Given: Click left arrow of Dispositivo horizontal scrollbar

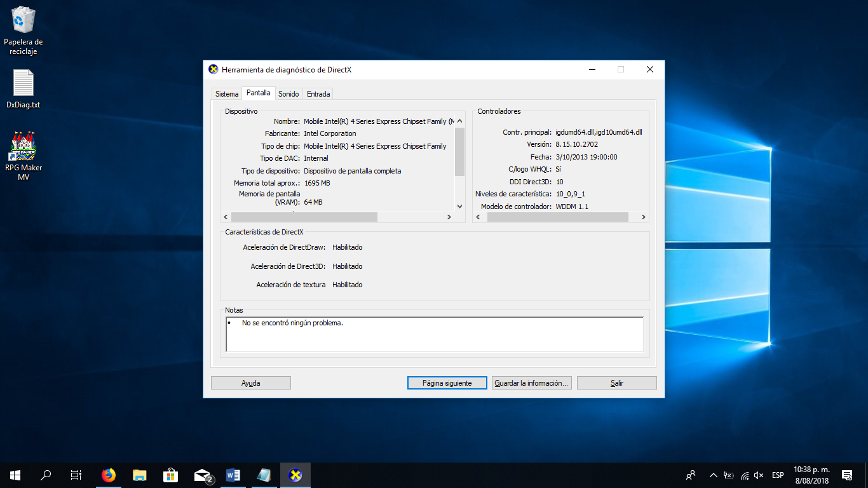Looking at the screenshot, I should click(226, 217).
